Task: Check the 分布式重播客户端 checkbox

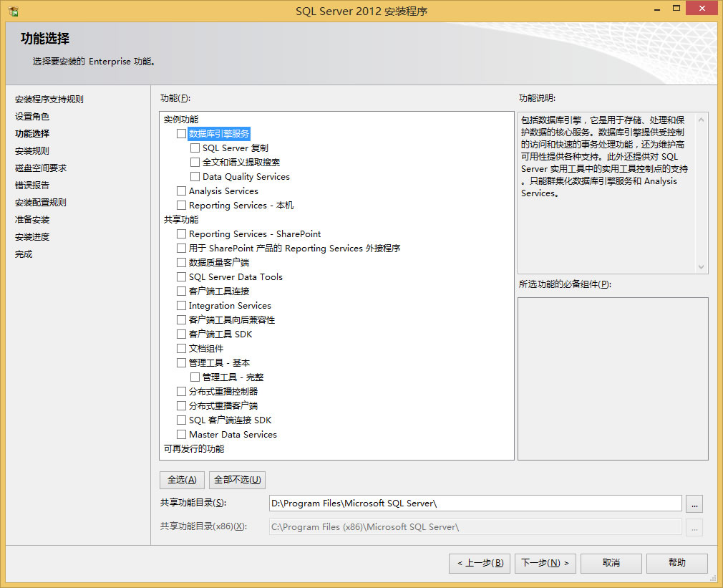Action: pos(181,405)
